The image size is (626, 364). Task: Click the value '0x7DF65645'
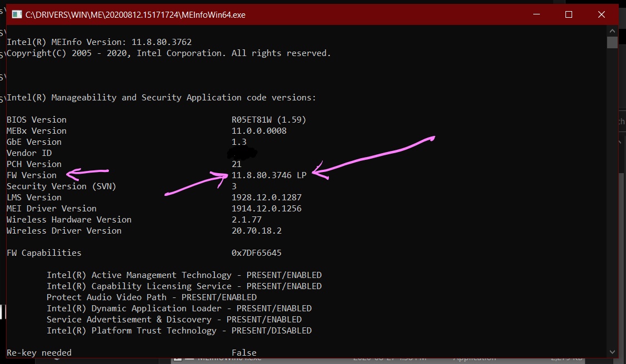point(257,253)
